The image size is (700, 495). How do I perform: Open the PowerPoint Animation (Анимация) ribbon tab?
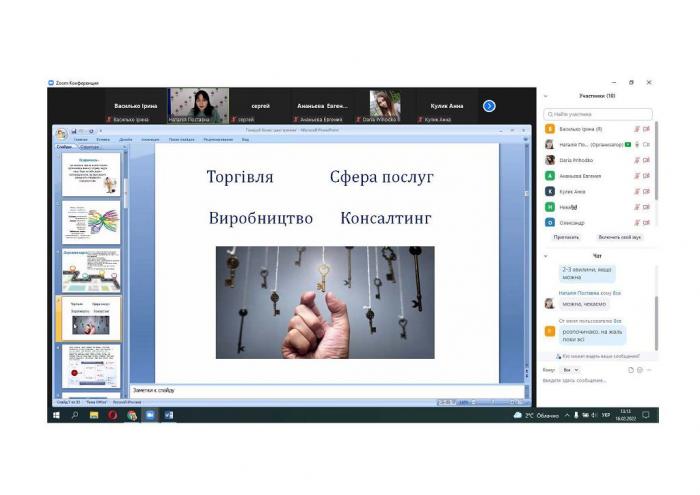tap(150, 140)
